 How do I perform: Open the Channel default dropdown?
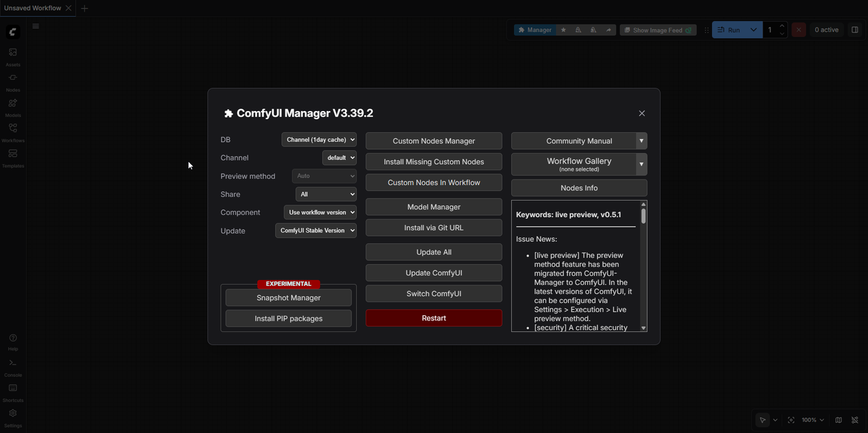pyautogui.click(x=339, y=157)
